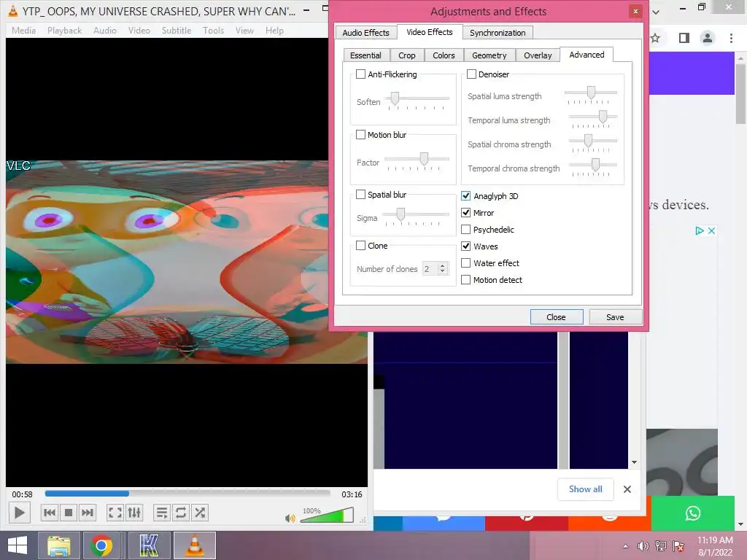Open Chrome profile avatar icon
Image resolution: width=747 pixels, height=560 pixels.
[708, 38]
